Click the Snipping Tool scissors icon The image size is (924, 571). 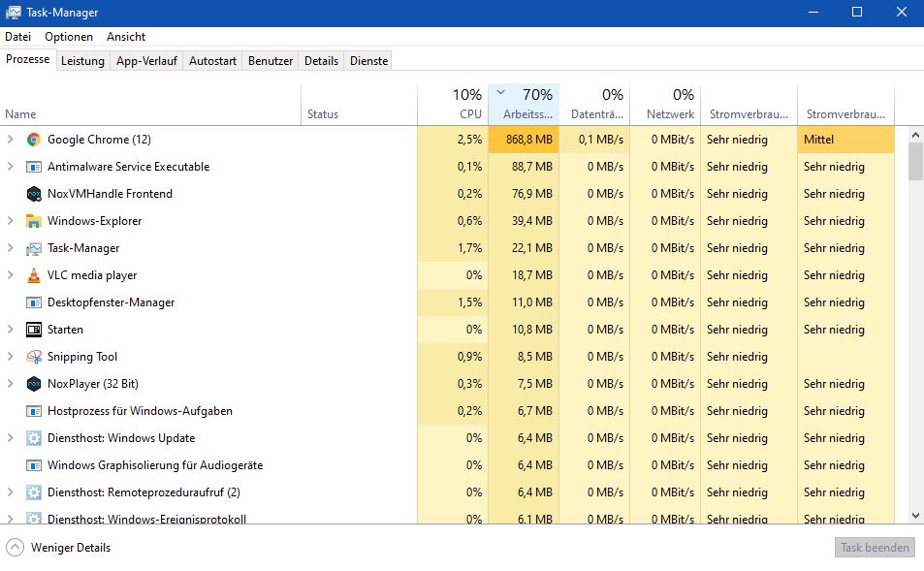pyautogui.click(x=34, y=357)
